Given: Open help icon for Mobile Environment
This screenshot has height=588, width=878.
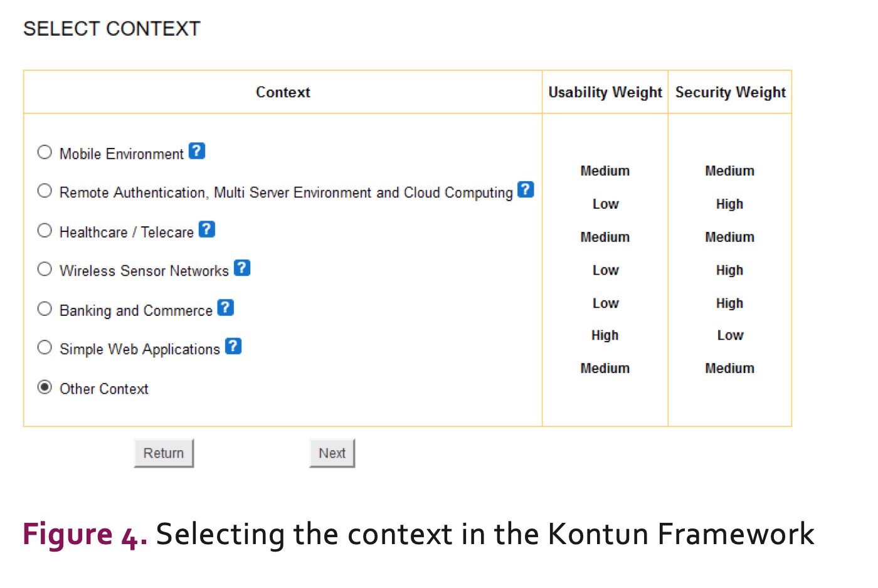Looking at the screenshot, I should tap(197, 151).
